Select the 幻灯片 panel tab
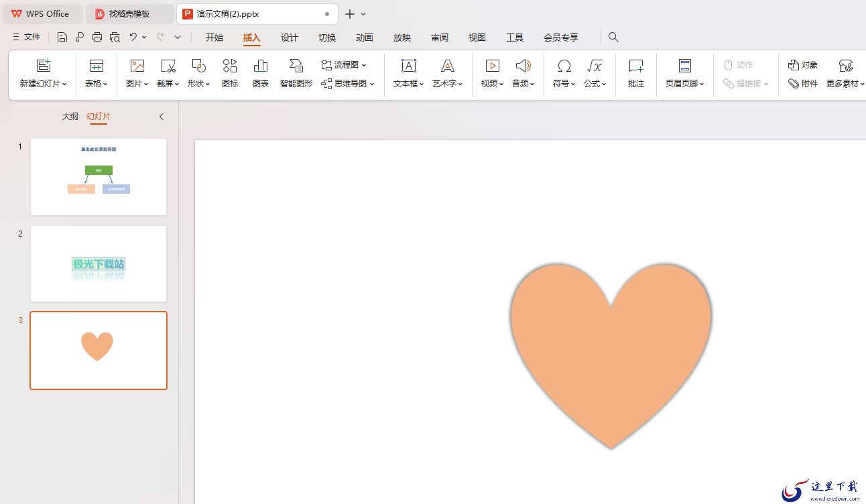The height and width of the screenshot is (504, 866). pyautogui.click(x=99, y=117)
